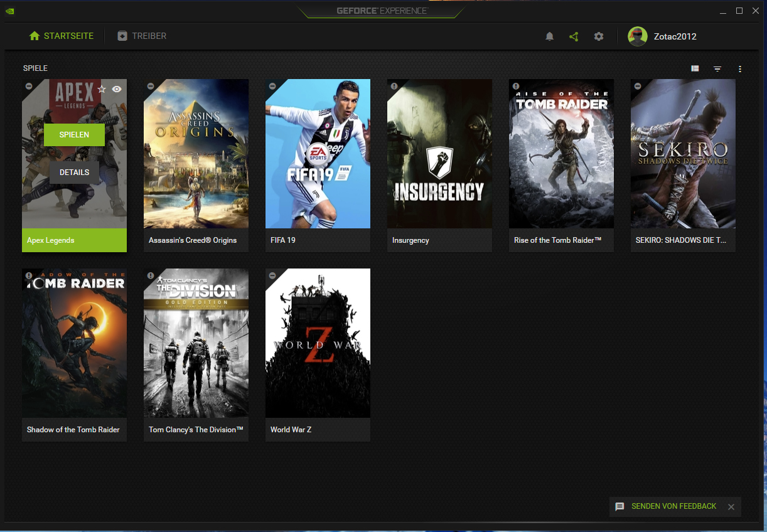Open the games filter icon
Viewport: 767px width, 532px height.
[717, 69]
